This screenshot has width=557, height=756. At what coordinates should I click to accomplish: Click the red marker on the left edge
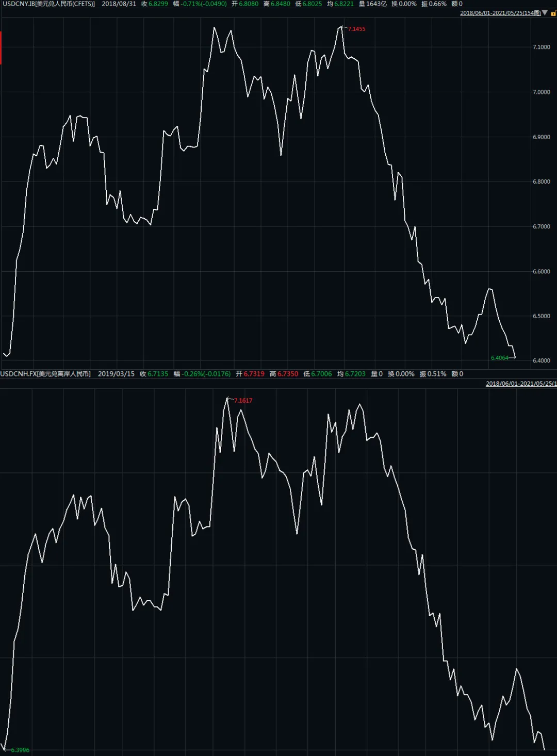(1, 48)
